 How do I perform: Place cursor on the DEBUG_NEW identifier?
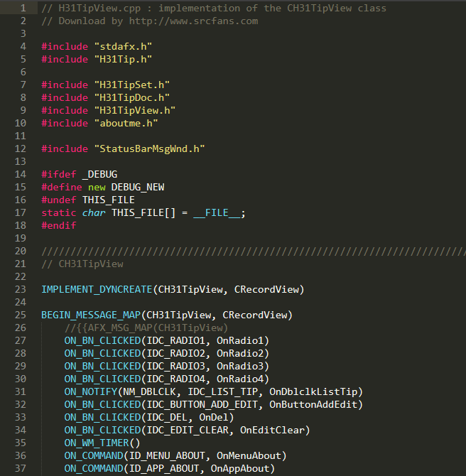[x=138, y=187]
